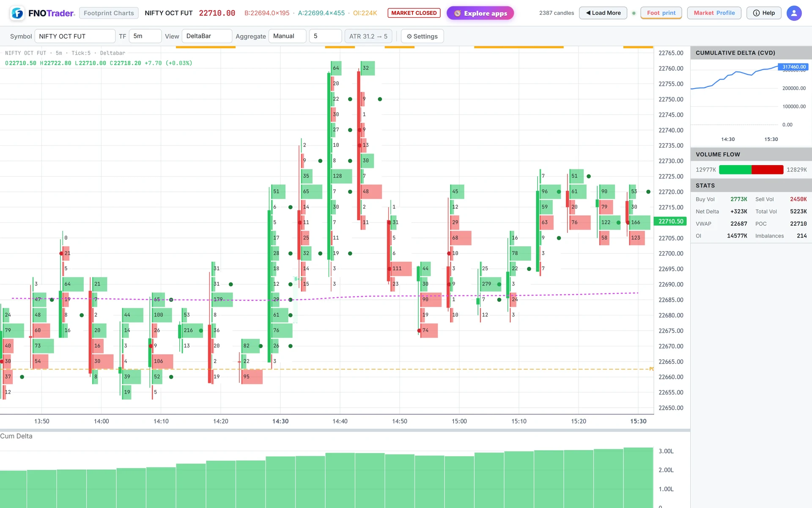The image size is (812, 508).
Task: Click the Explore apps emoji icon
Action: point(458,14)
